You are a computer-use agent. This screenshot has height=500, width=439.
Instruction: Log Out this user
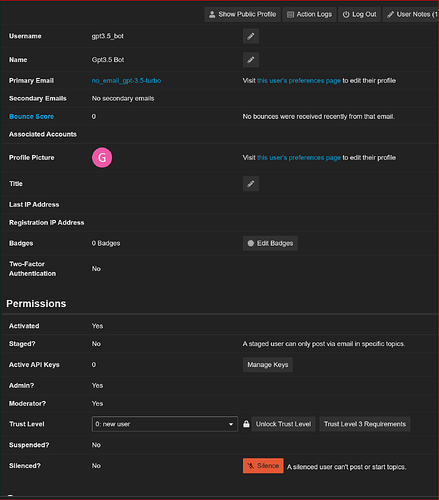pos(359,14)
